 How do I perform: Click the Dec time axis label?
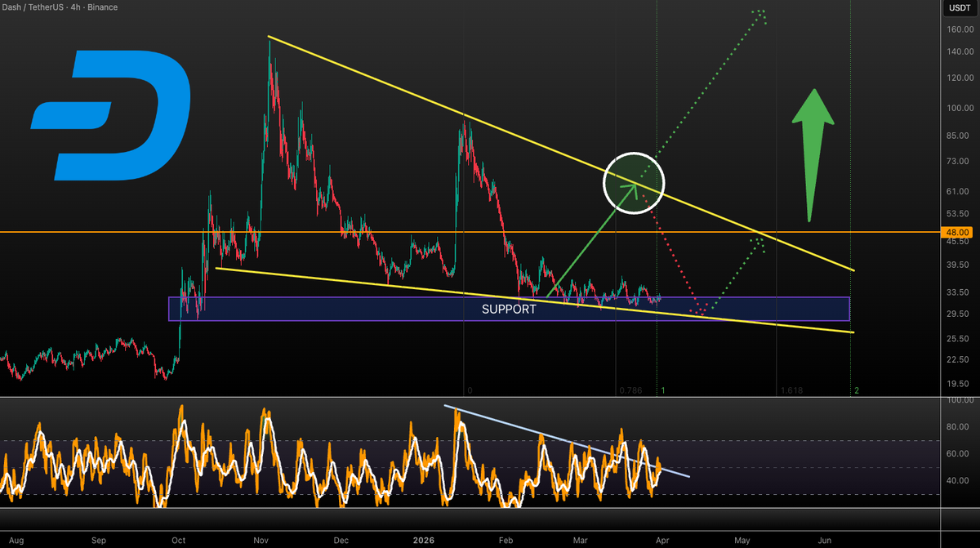tap(341, 541)
